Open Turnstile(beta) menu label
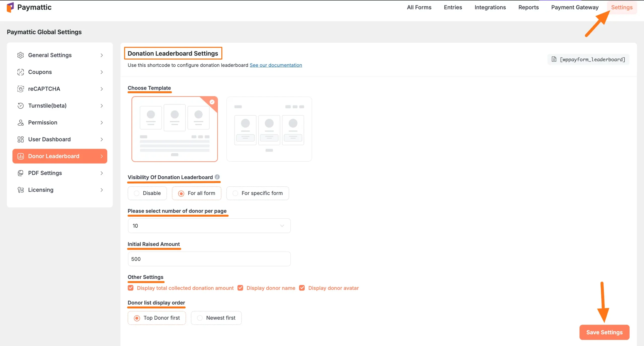The height and width of the screenshot is (346, 644). click(47, 106)
